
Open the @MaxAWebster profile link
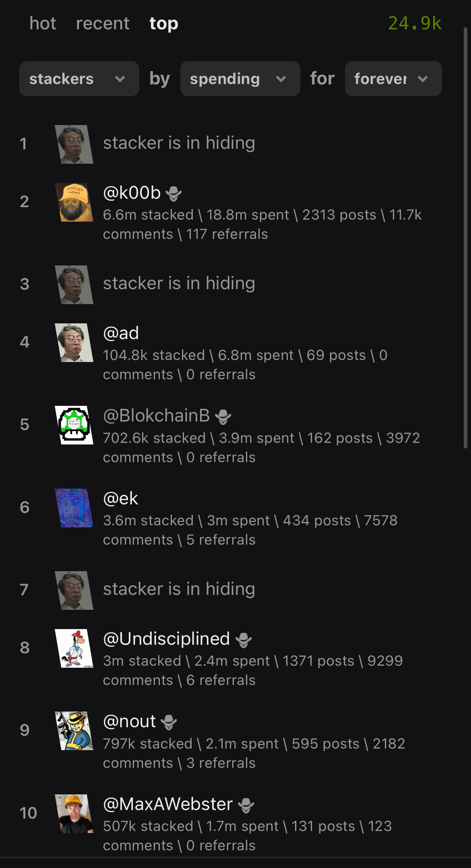tap(168, 804)
